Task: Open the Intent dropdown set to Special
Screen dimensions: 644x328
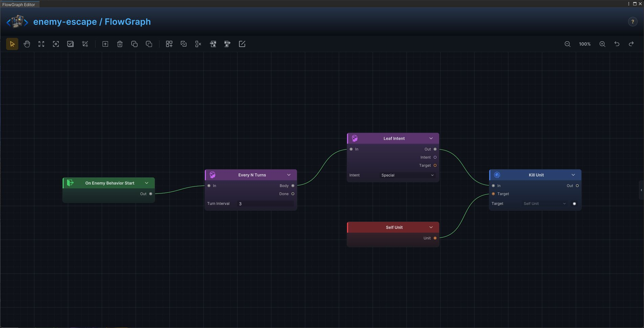Action: (x=408, y=175)
